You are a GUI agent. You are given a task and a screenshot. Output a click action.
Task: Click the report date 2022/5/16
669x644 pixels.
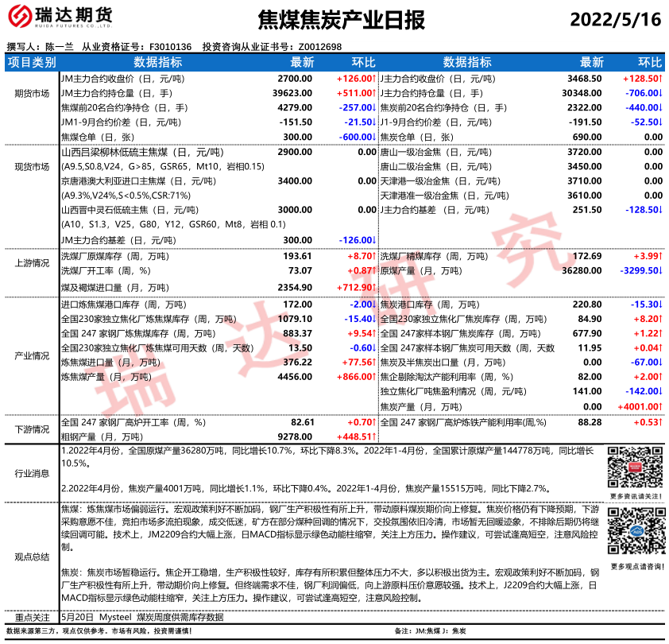coord(615,20)
